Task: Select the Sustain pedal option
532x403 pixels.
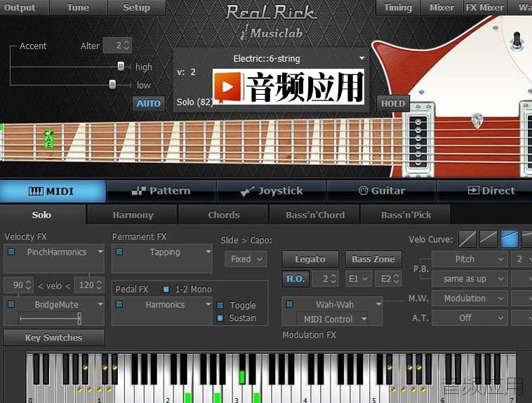Action: (220, 318)
